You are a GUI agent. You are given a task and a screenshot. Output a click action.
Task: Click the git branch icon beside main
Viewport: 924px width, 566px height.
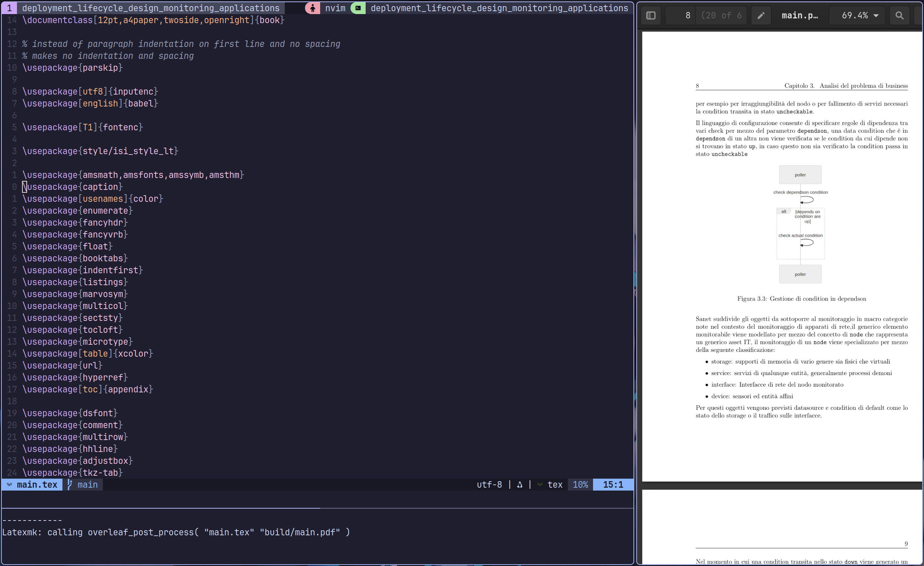70,484
